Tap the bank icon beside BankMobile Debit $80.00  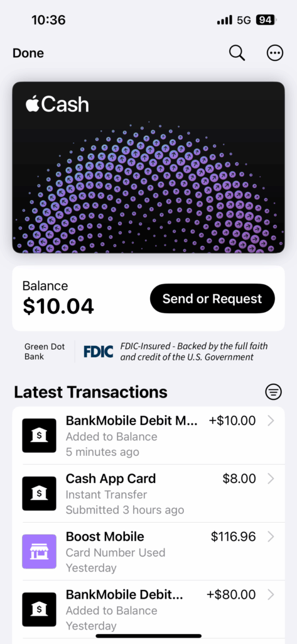(x=39, y=609)
